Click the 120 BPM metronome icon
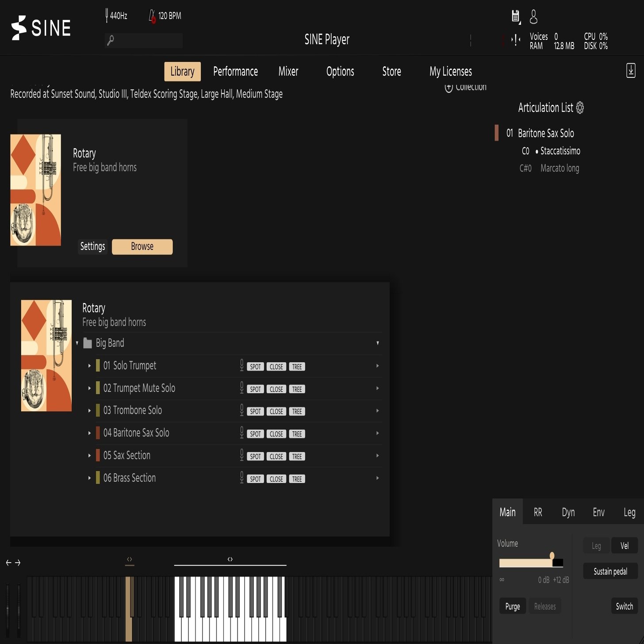 pos(152,16)
